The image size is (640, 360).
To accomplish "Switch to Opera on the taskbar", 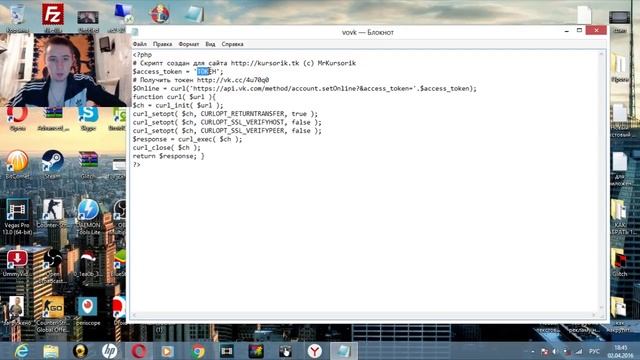I will 139,351.
